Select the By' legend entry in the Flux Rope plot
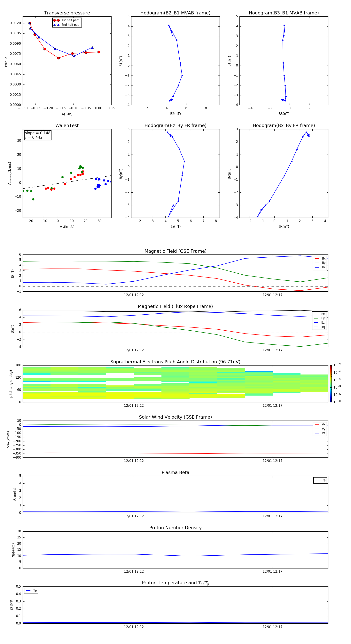This screenshot has width=351, height=644. point(320,318)
